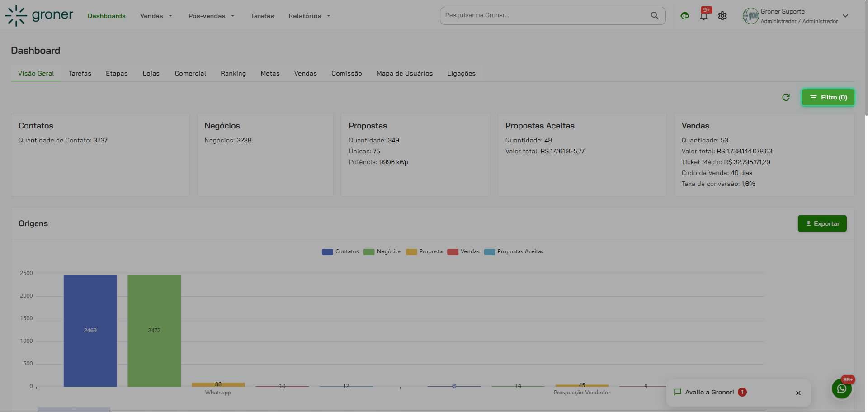This screenshot has height=412, width=868.
Task: Open notifications bell
Action: point(703,16)
